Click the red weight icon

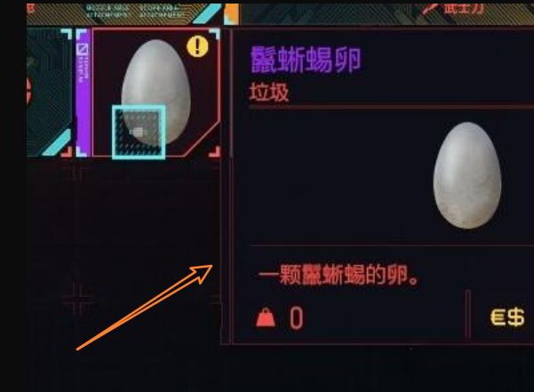pyautogui.click(x=266, y=317)
